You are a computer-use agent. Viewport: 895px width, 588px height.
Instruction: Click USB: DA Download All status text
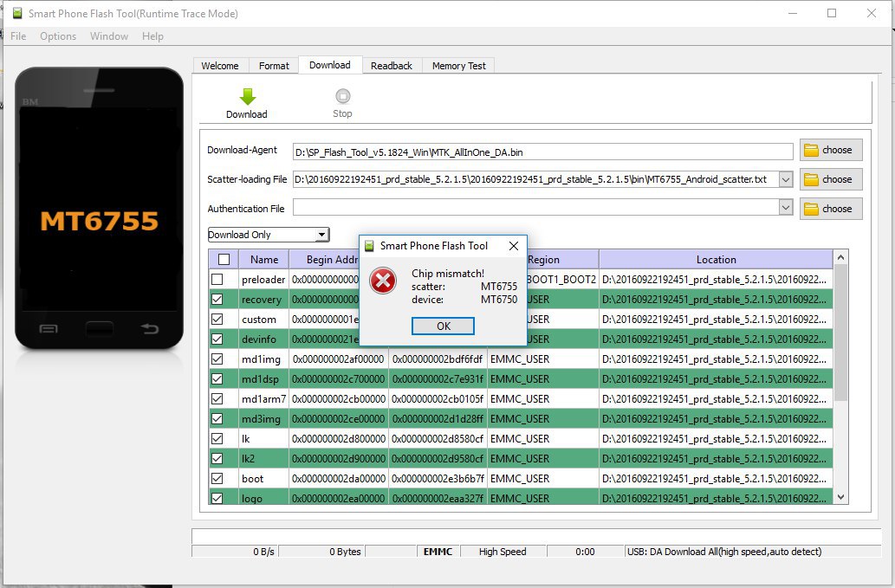[724, 552]
